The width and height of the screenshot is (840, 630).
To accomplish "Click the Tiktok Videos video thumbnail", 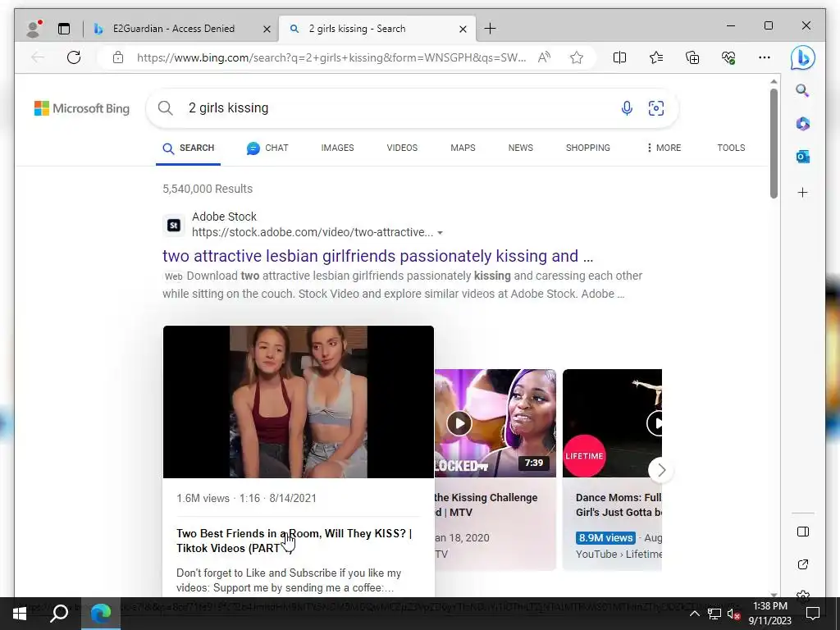I will point(299,402).
